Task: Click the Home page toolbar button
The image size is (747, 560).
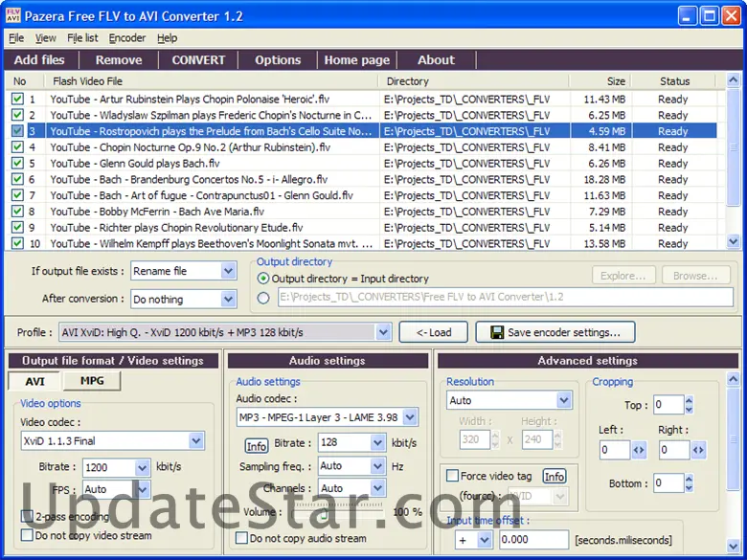Action: (357, 60)
